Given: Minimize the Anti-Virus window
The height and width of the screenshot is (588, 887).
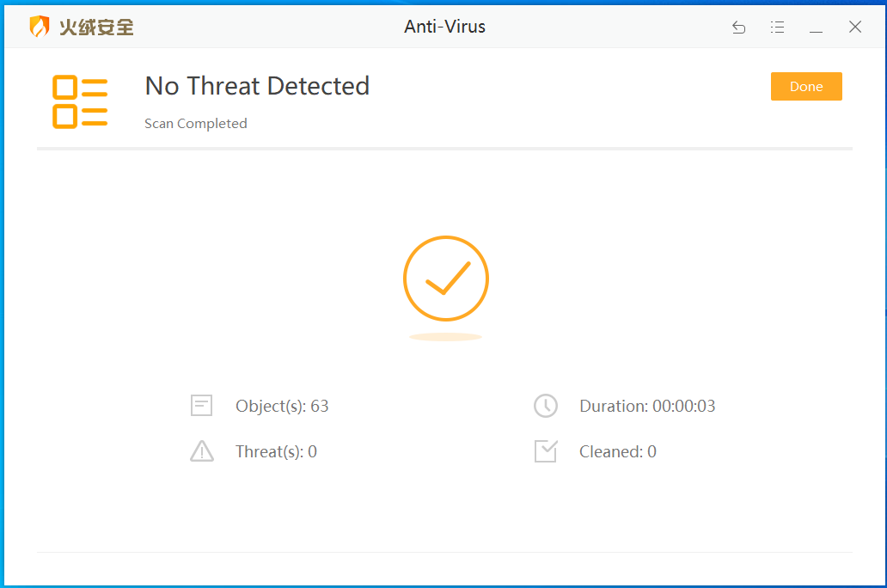Looking at the screenshot, I should (817, 28).
